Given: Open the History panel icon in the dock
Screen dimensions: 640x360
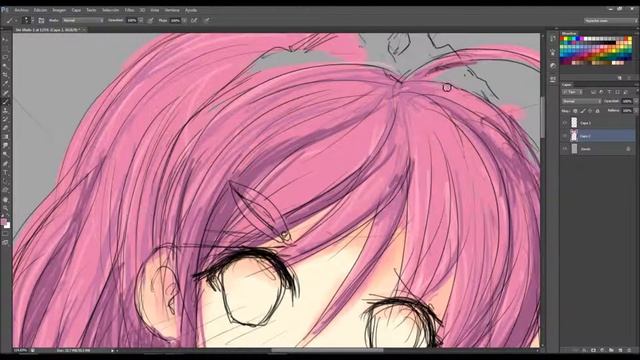Looking at the screenshot, I should (553, 38).
